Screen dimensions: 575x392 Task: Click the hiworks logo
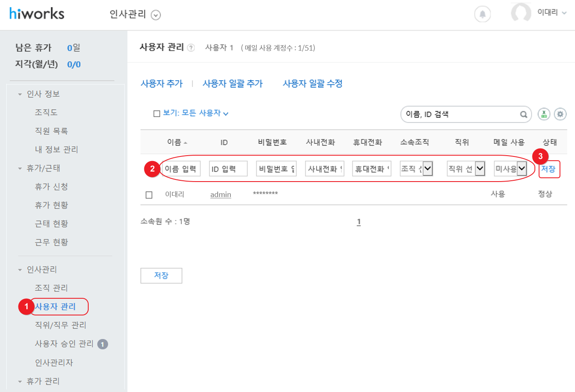pos(37,14)
